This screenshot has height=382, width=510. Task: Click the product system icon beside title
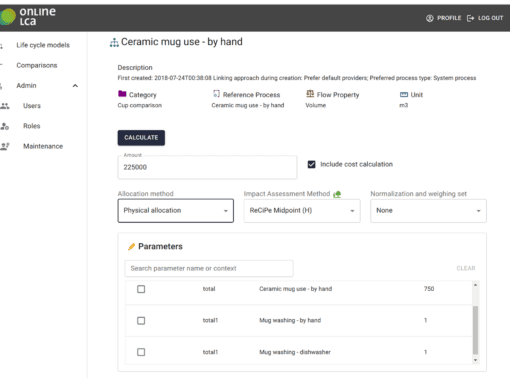click(114, 43)
